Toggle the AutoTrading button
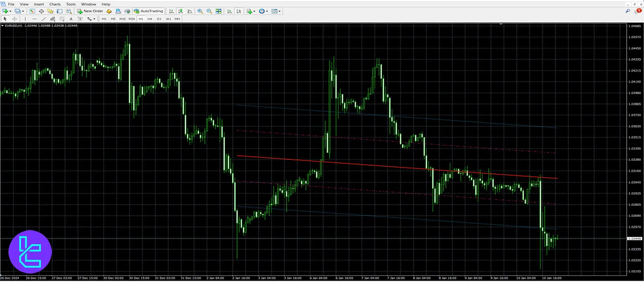Screen dimensions: 644x282 [x=149, y=11]
